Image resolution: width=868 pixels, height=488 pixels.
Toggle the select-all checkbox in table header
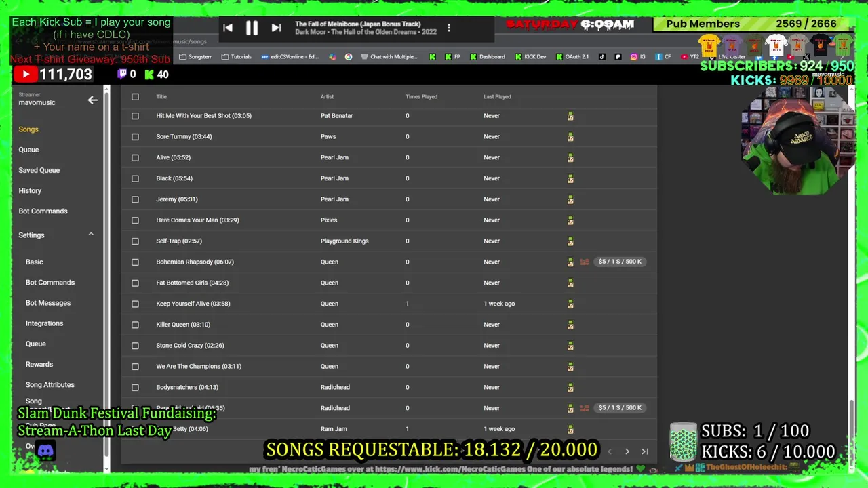(135, 97)
